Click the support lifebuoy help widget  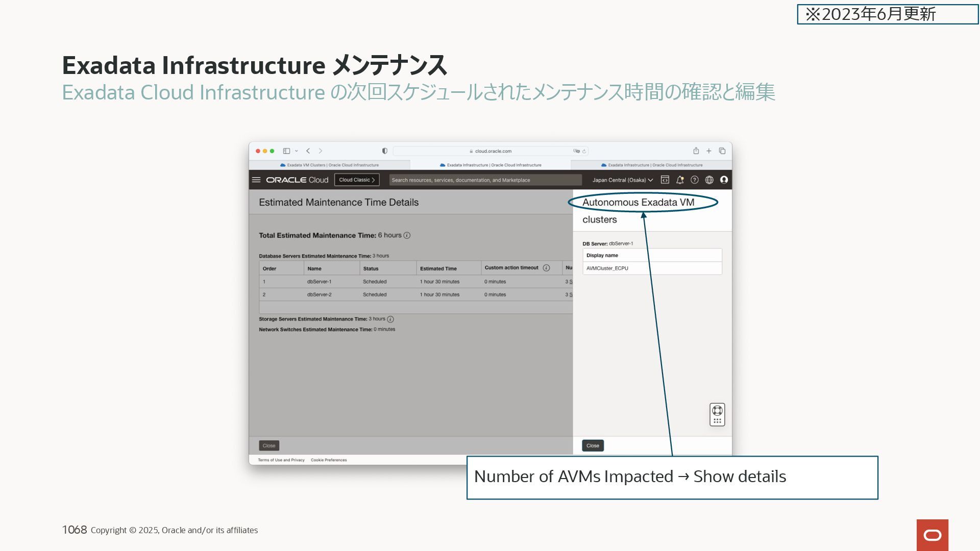point(717,411)
